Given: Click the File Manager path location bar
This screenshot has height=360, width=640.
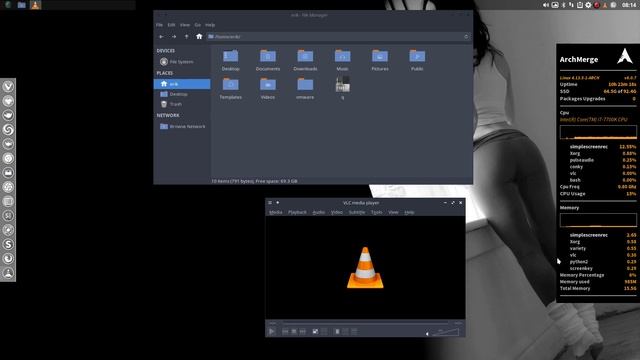Looking at the screenshot, I should pyautogui.click(x=338, y=37).
